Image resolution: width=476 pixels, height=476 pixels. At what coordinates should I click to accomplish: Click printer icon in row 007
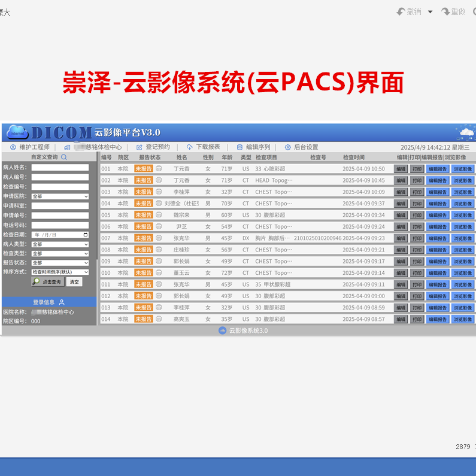click(x=159, y=238)
